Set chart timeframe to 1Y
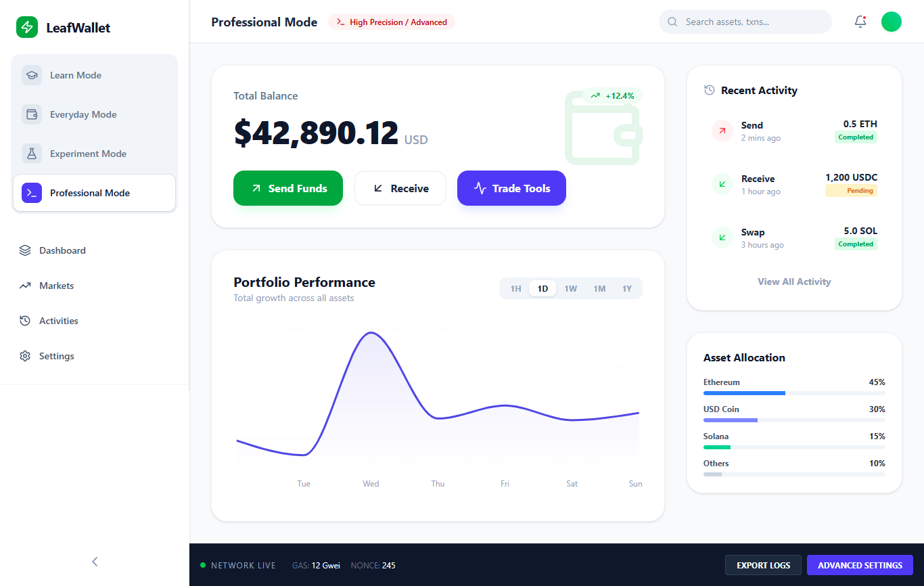Image resolution: width=924 pixels, height=586 pixels. coord(627,289)
